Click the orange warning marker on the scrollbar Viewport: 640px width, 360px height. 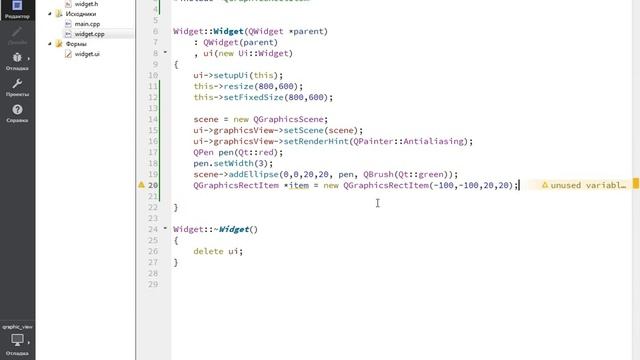636,183
